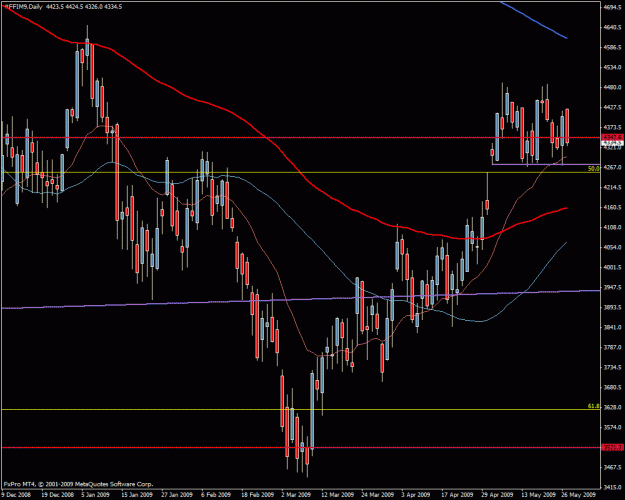The image size is (625, 500).
Task: Click the '3 Apr 2009' date label
Action: click(x=415, y=494)
